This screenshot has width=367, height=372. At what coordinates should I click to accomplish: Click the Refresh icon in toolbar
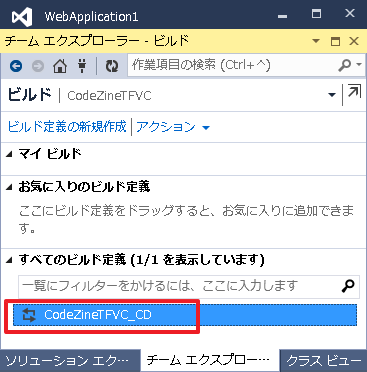tap(112, 66)
